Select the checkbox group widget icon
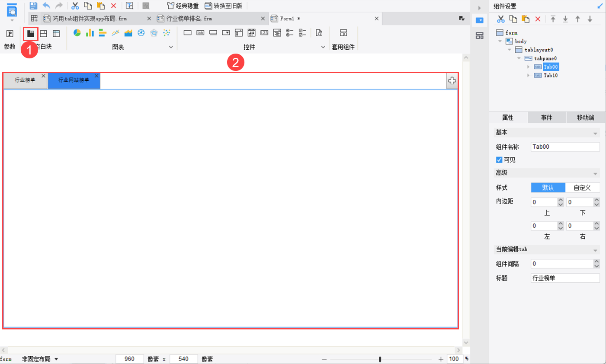The width and height of the screenshot is (606, 364). click(302, 33)
